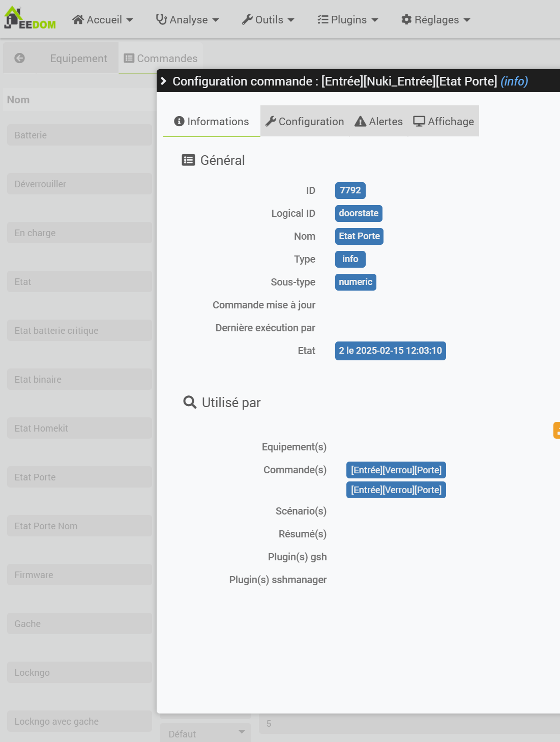Click the back arrow circle icon
Image resolution: width=560 pixels, height=742 pixels.
click(19, 58)
